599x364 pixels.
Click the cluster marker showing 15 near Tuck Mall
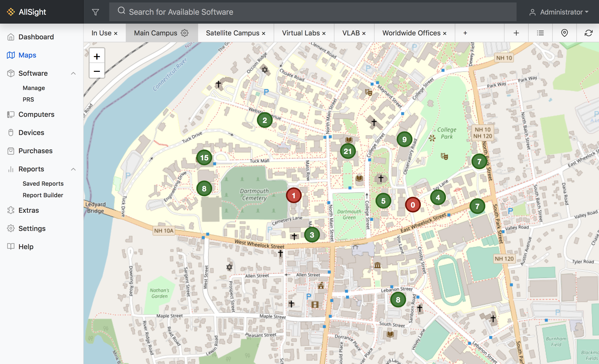point(204,158)
